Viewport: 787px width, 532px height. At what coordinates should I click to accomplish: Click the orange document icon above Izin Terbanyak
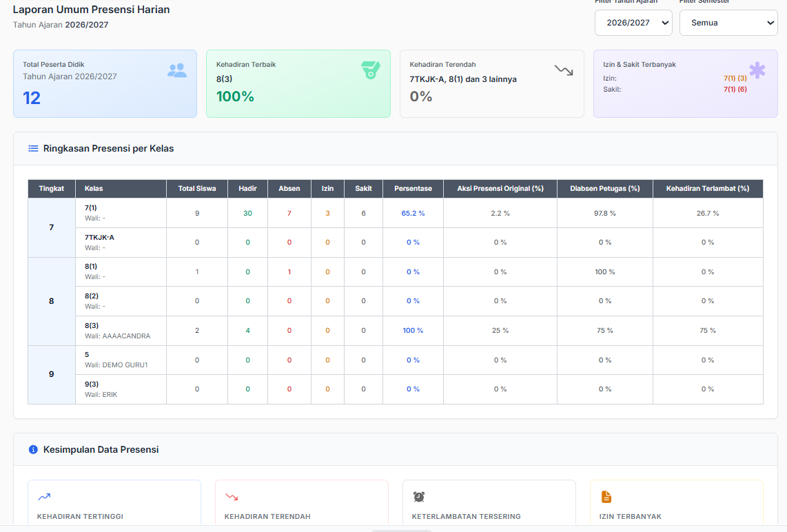tap(606, 497)
